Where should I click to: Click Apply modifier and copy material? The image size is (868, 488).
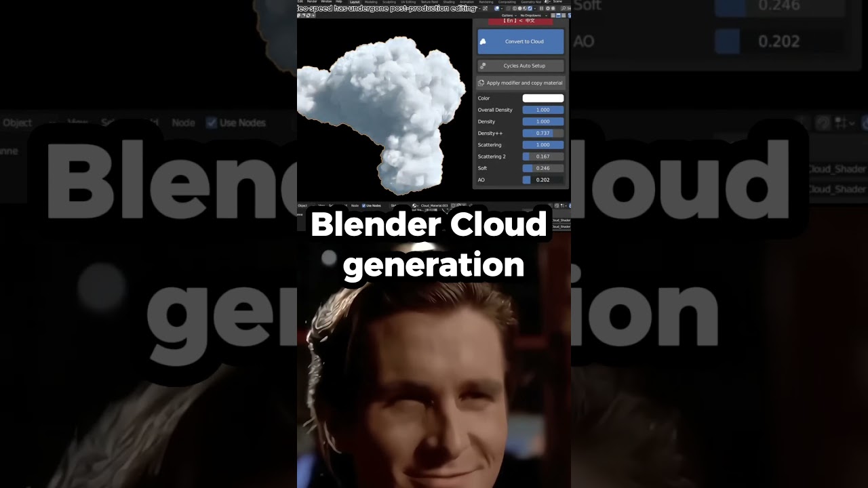point(521,83)
